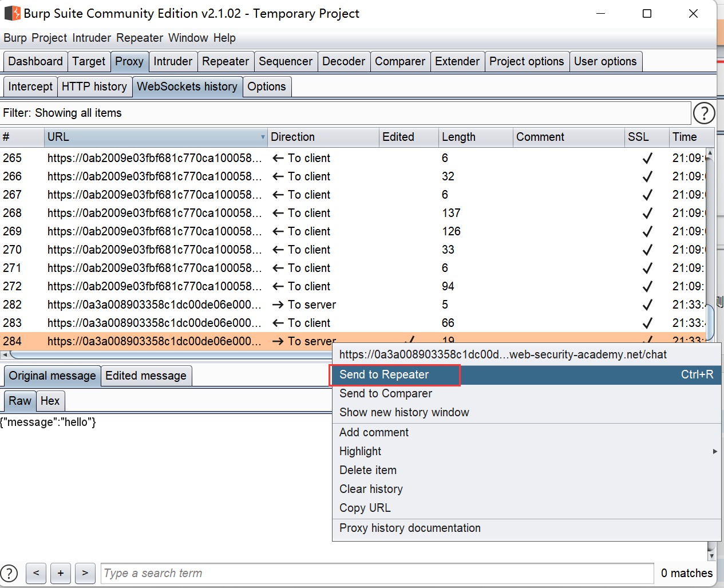The image size is (724, 588).
Task: Expand the Highlight submenu arrow
Action: coord(714,451)
